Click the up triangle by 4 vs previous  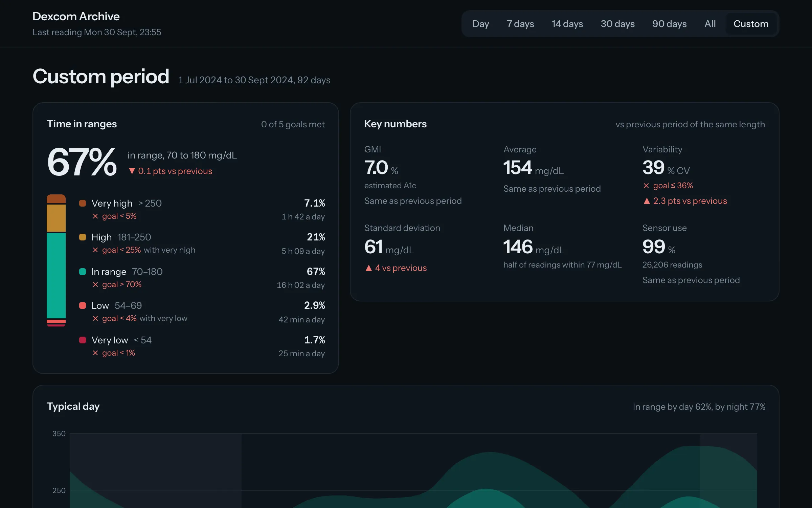coord(369,268)
